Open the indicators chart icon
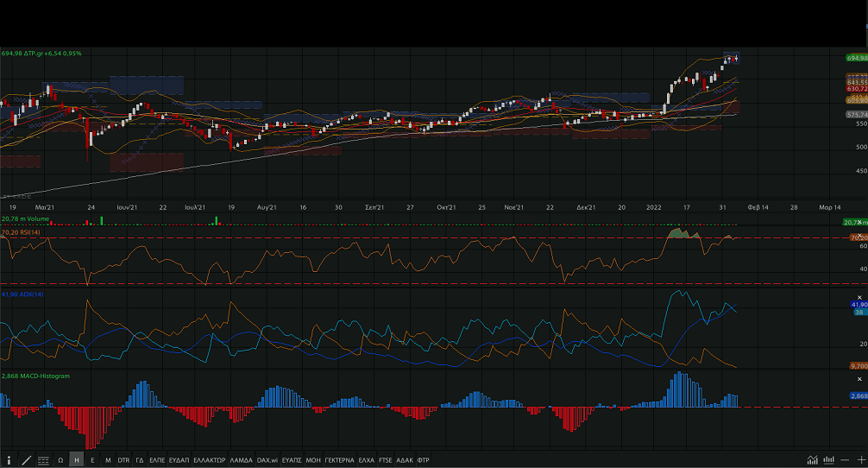868x468 pixels. click(813, 460)
